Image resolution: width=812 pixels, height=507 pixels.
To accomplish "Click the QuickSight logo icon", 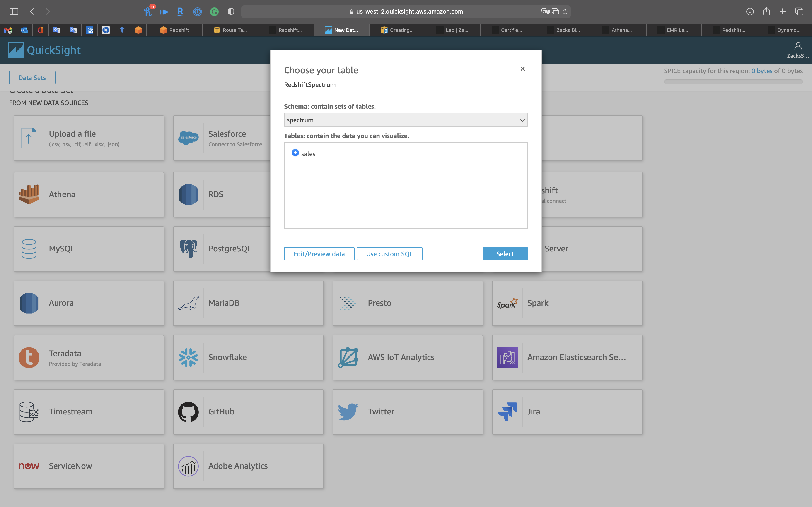I will [16, 50].
